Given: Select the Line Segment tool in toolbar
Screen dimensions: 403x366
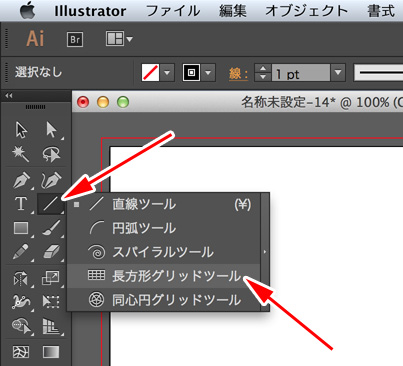Looking at the screenshot, I should (51, 204).
